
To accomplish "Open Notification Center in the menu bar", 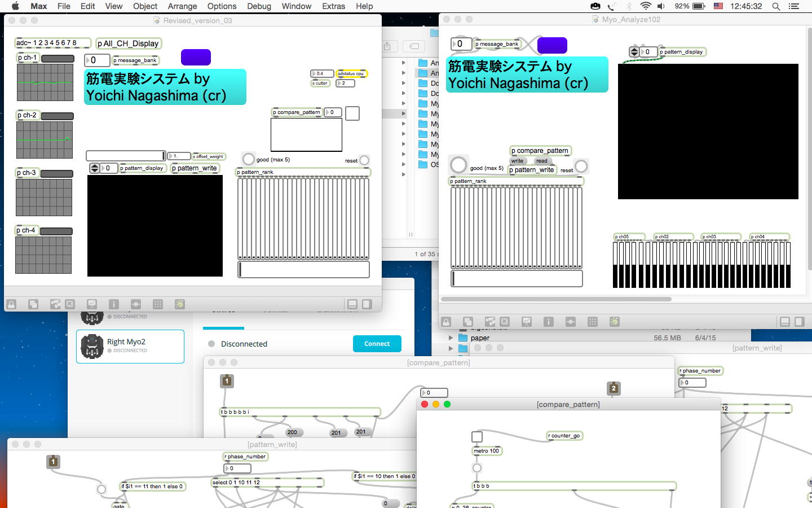I will pyautogui.click(x=794, y=6).
